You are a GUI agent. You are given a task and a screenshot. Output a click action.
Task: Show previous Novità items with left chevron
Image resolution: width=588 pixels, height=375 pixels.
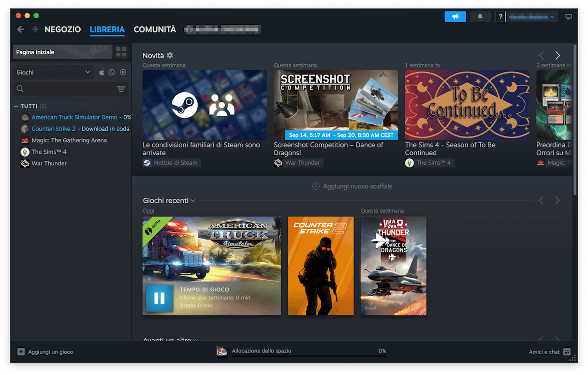point(542,56)
